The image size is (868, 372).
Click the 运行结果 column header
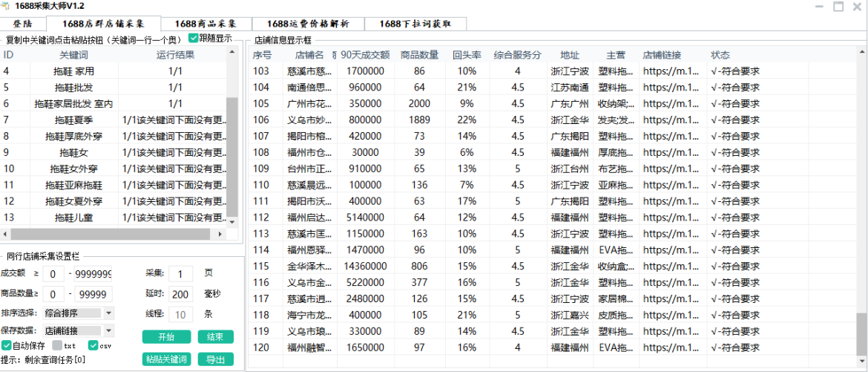click(175, 55)
